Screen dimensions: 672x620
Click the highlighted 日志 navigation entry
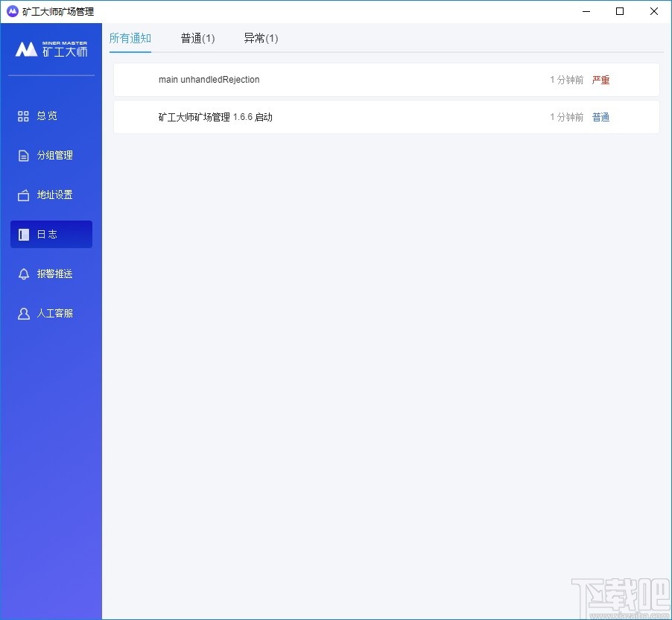click(x=51, y=234)
